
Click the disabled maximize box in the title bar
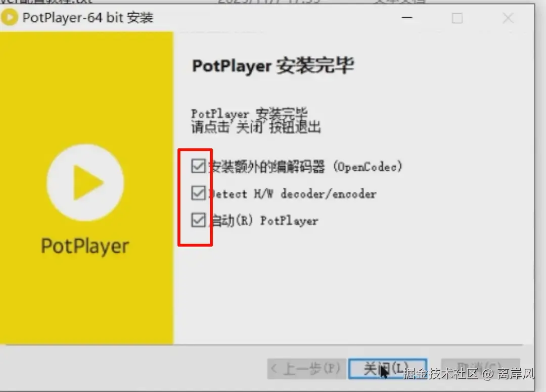[457, 18]
